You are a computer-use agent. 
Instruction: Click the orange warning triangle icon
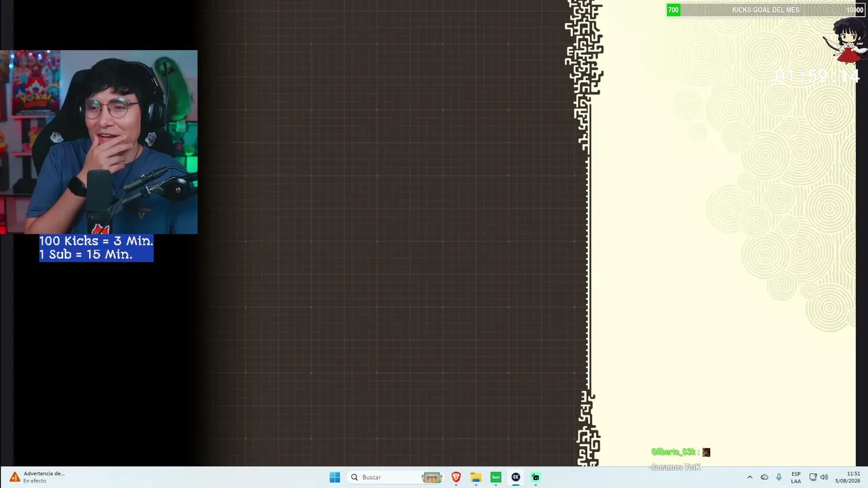(x=14, y=477)
